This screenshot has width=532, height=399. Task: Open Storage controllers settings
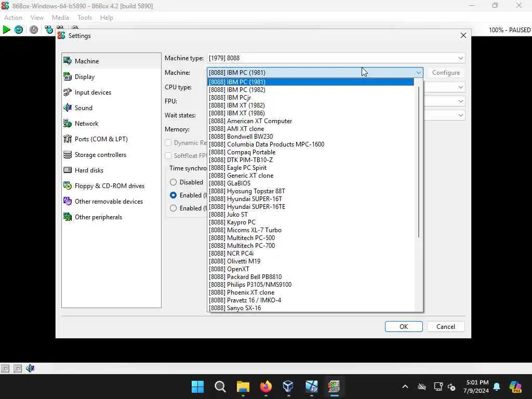tap(111, 155)
